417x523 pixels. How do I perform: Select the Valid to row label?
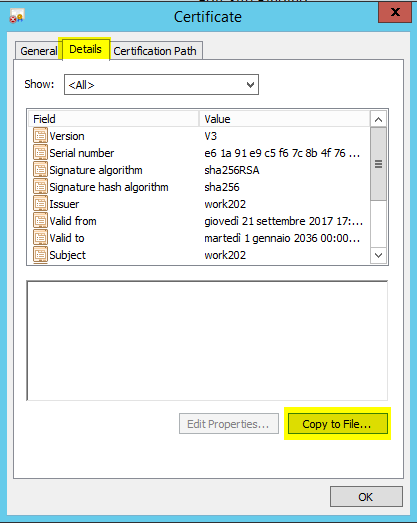coord(67,238)
